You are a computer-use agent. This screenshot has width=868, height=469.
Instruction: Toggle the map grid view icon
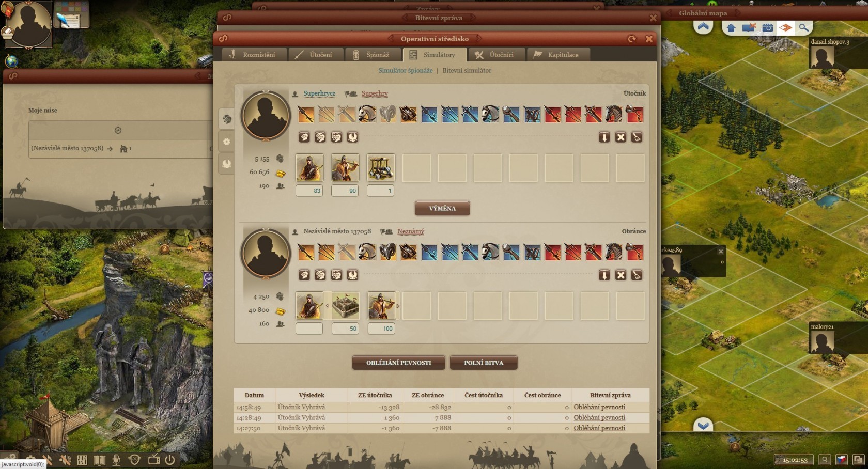pos(785,27)
